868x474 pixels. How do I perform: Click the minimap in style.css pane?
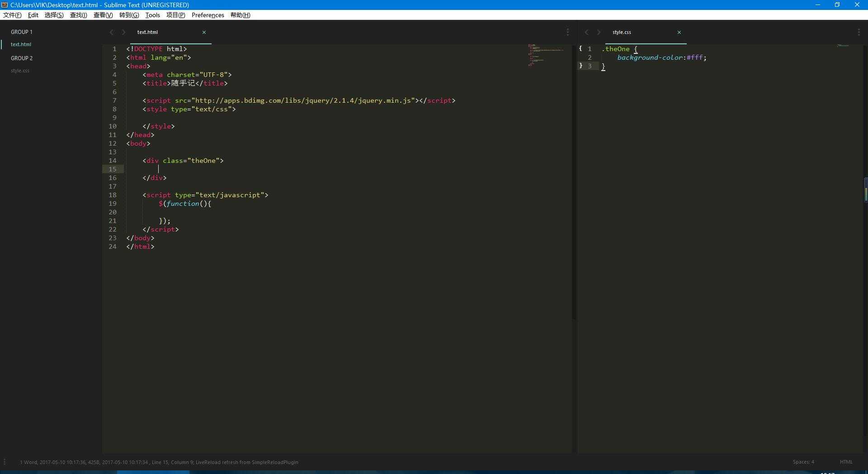[843, 45]
